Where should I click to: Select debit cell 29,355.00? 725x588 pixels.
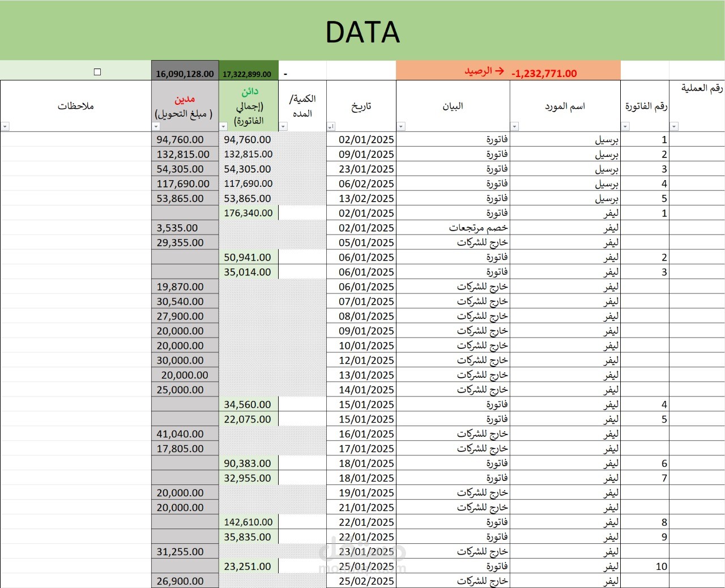(185, 242)
